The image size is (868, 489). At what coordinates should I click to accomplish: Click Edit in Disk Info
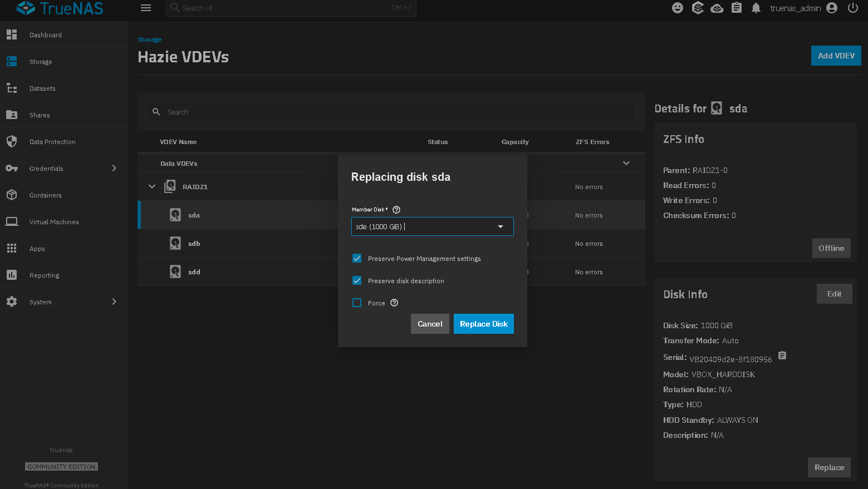coord(834,294)
